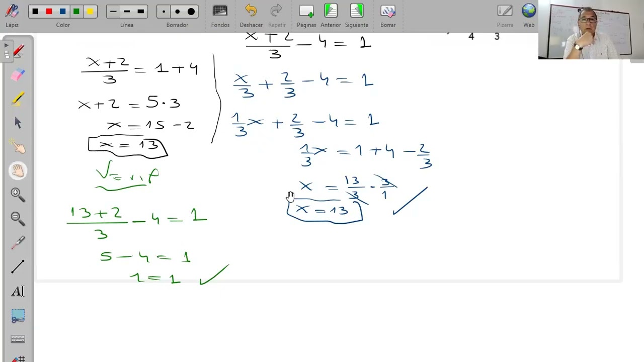Choose the blue pen color
The width and height of the screenshot is (644, 362).
pyautogui.click(x=62, y=12)
